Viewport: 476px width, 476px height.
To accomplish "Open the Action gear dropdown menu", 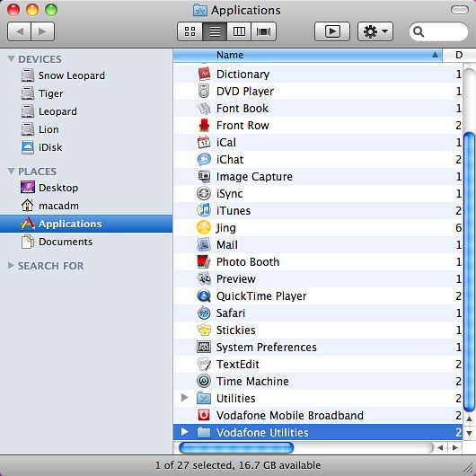I will pyautogui.click(x=375, y=31).
